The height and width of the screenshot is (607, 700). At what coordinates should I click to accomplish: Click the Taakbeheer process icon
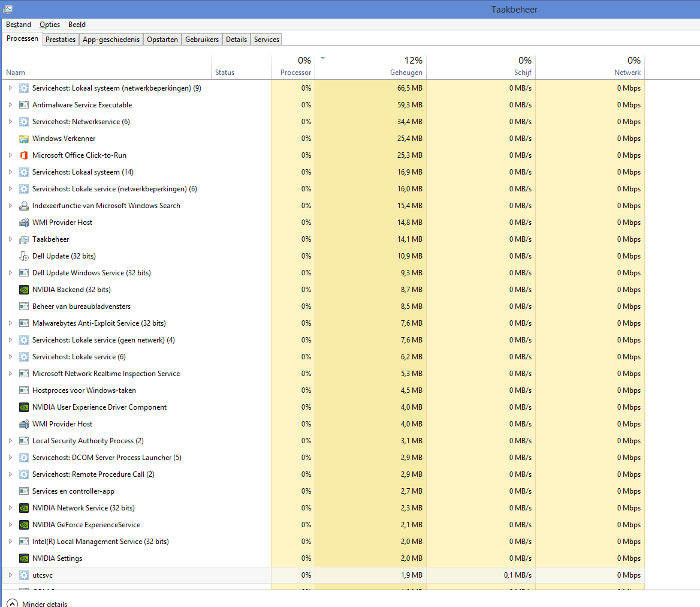[x=24, y=239]
